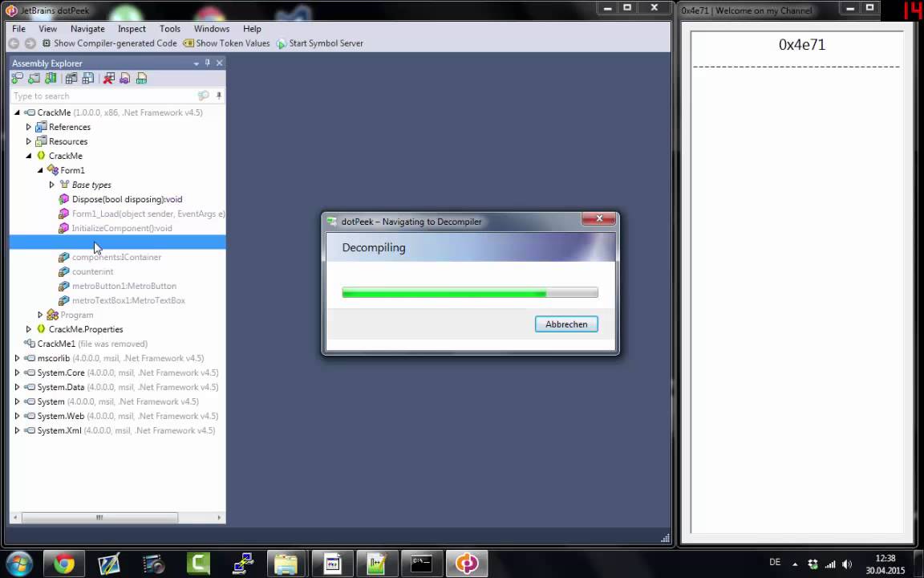Open File Explorer from the taskbar

pyautogui.click(x=286, y=564)
